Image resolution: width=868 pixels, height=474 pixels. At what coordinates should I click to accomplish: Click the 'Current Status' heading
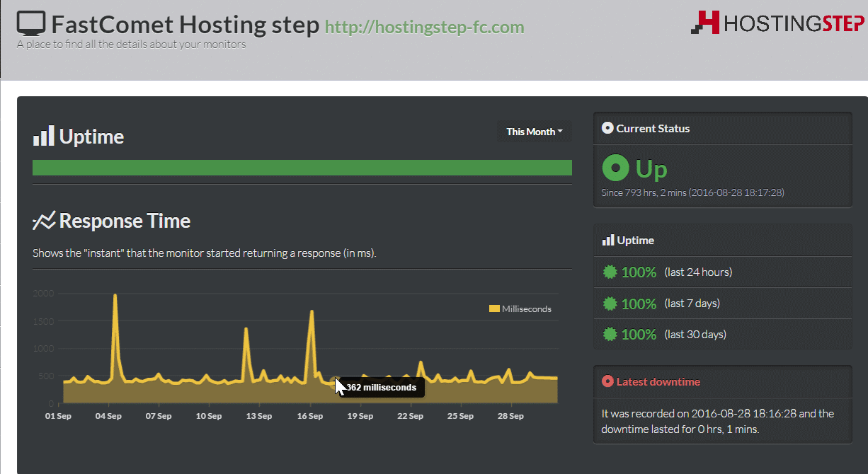653,128
